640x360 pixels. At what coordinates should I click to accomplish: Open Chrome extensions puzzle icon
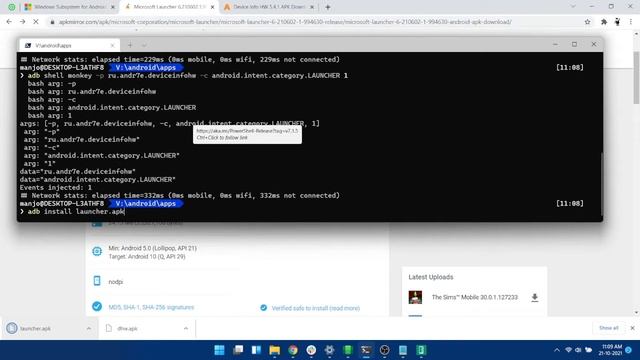(604, 22)
